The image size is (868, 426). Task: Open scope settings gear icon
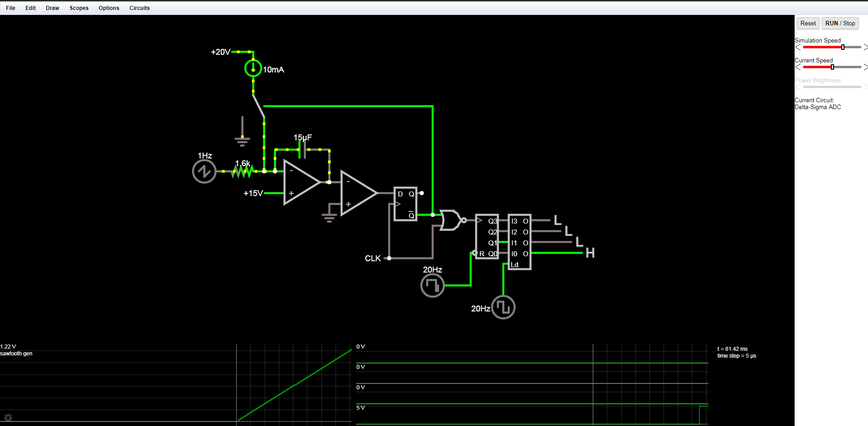click(8, 417)
